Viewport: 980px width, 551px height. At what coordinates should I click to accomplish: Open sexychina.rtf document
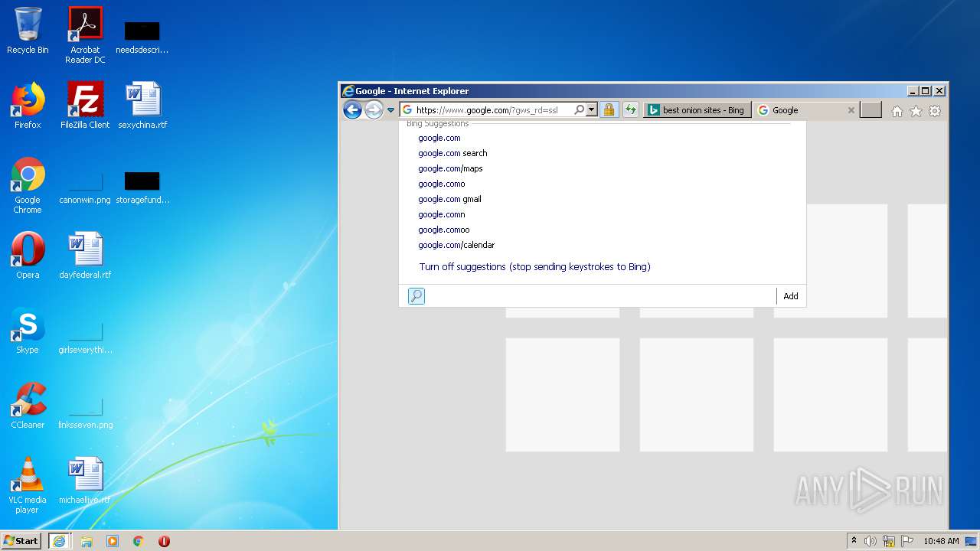(x=142, y=106)
